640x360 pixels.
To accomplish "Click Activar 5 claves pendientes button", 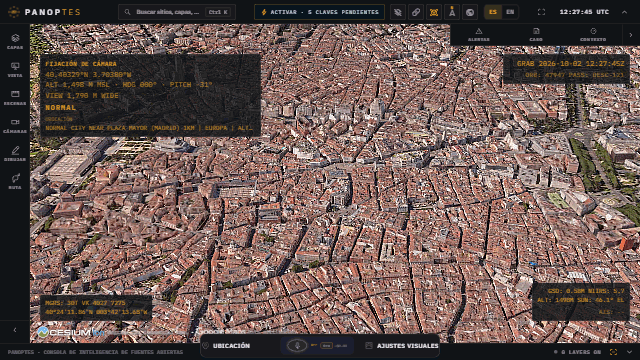I will [x=319, y=12].
